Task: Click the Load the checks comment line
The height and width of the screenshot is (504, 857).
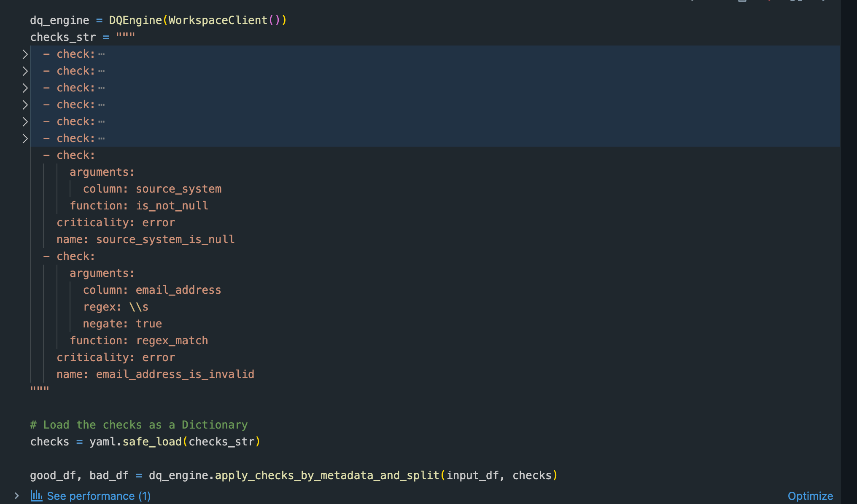Action: coord(139,425)
